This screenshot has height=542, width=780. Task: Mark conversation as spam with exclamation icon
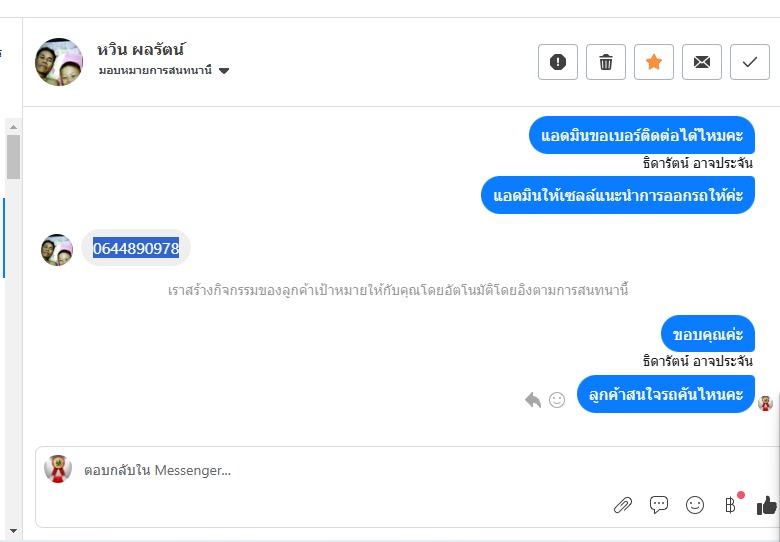[x=558, y=62]
